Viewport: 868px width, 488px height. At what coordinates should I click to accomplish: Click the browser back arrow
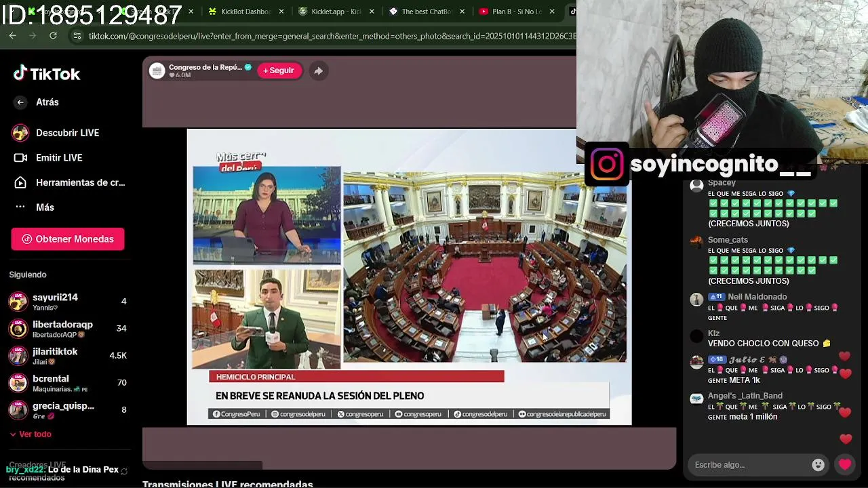(13, 36)
